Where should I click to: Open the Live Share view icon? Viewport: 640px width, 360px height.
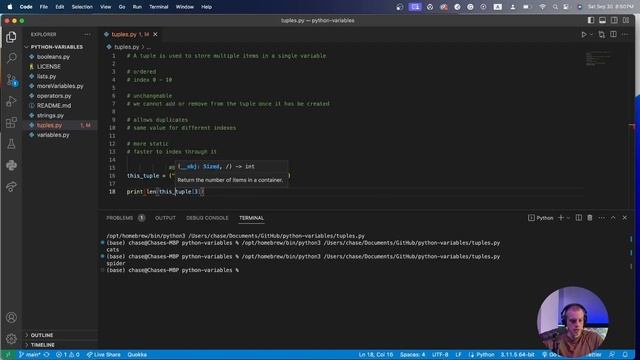pos(11,187)
